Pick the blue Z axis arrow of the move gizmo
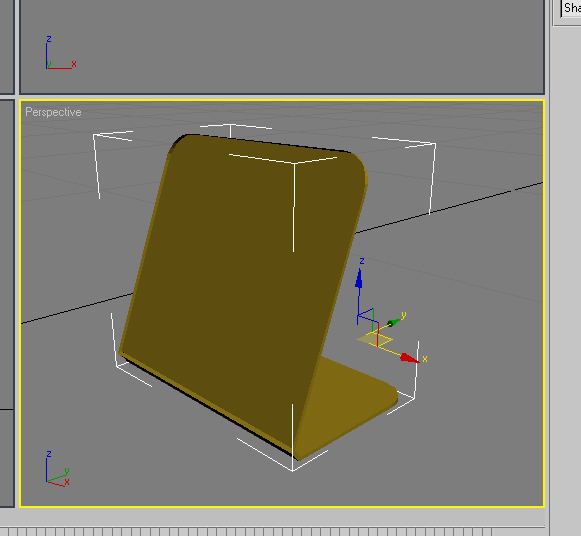 tap(358, 279)
